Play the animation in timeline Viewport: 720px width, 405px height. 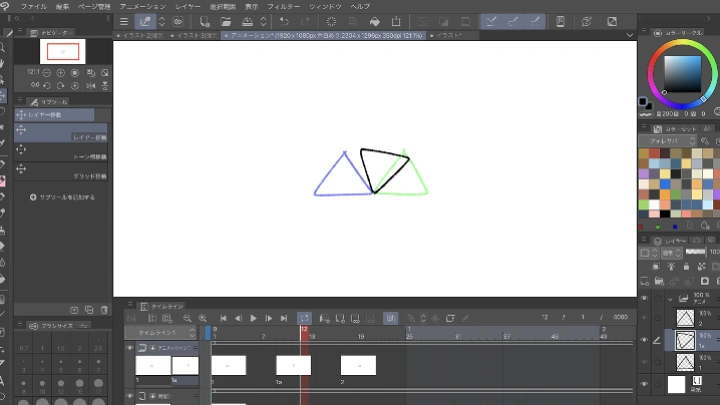[x=253, y=318]
